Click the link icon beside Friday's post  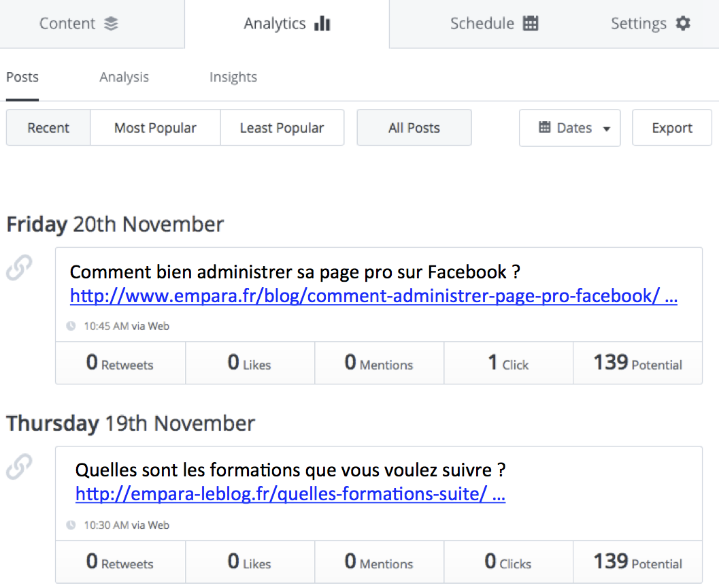[x=19, y=268]
